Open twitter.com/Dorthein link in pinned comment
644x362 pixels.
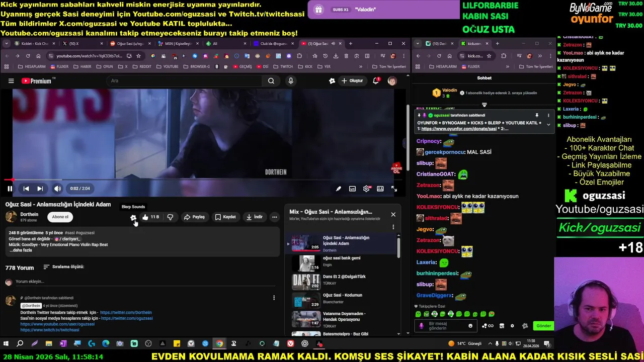[x=126, y=313]
